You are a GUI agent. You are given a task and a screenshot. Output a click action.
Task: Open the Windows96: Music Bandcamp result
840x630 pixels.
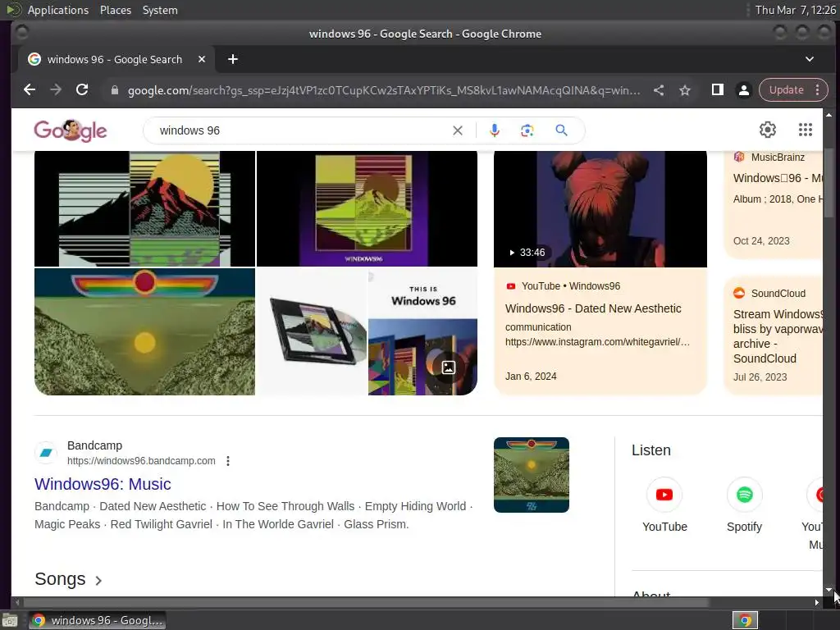[103, 484]
